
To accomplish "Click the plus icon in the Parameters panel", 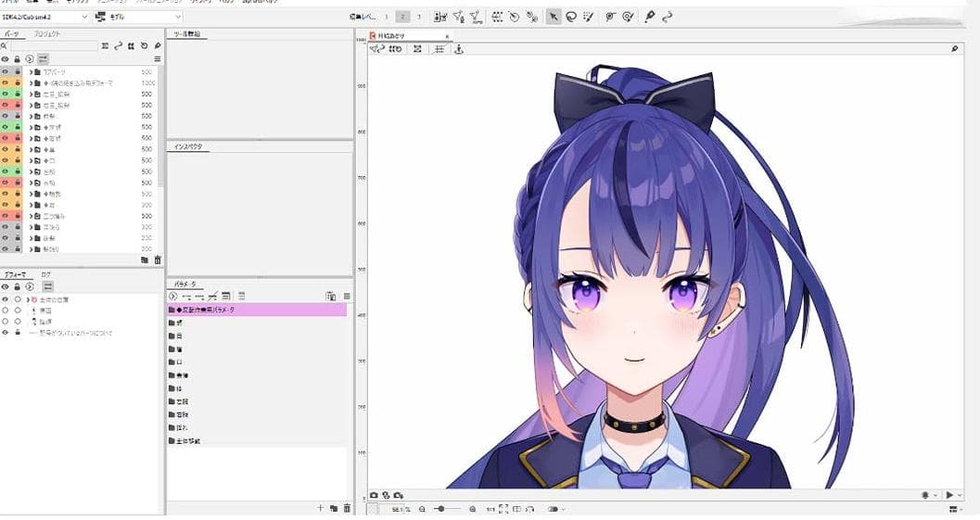I will (320, 508).
